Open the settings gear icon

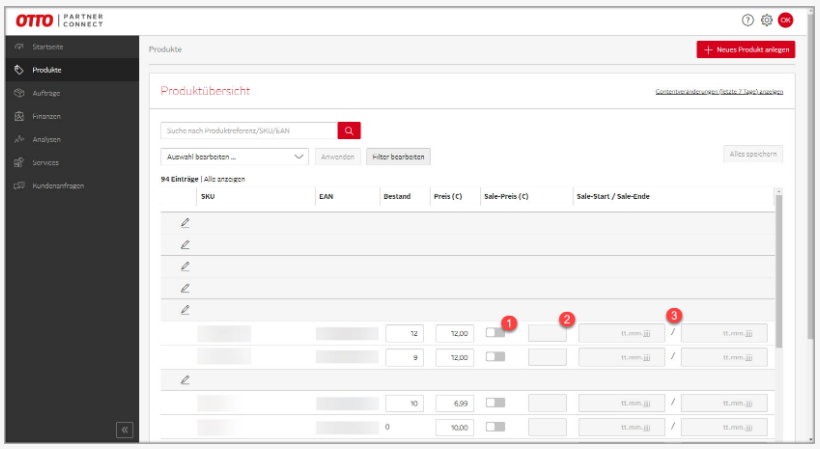click(767, 20)
